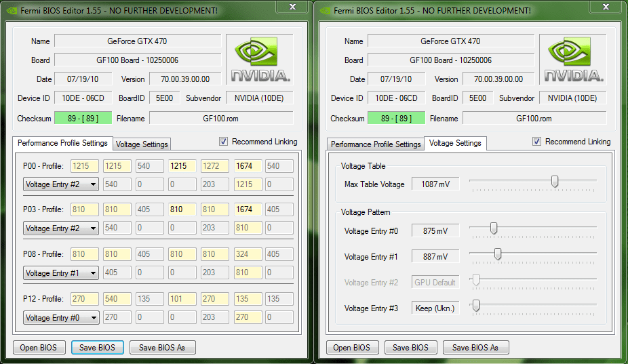Image resolution: width=628 pixels, height=364 pixels.
Task: Click Save BIOS As button in right window
Action: pos(476,348)
